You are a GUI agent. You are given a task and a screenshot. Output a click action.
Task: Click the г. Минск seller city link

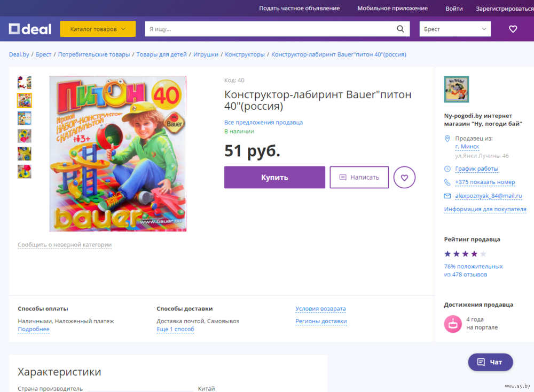[467, 147]
